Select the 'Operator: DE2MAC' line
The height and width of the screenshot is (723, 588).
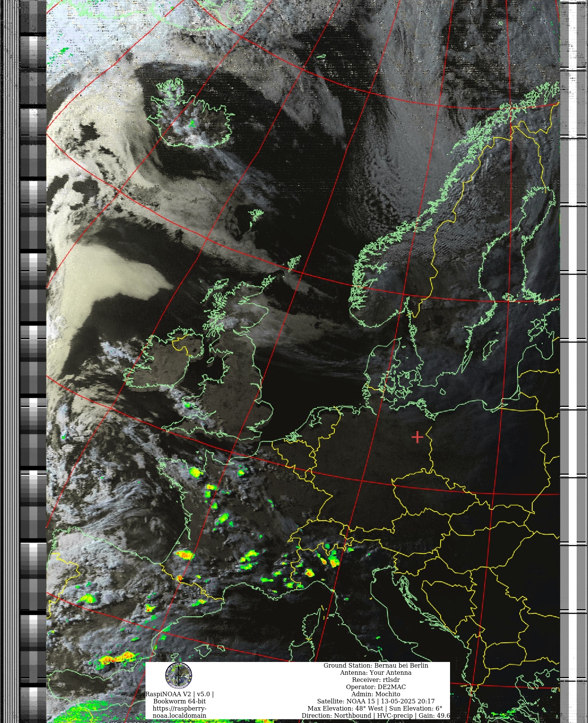pos(376,687)
